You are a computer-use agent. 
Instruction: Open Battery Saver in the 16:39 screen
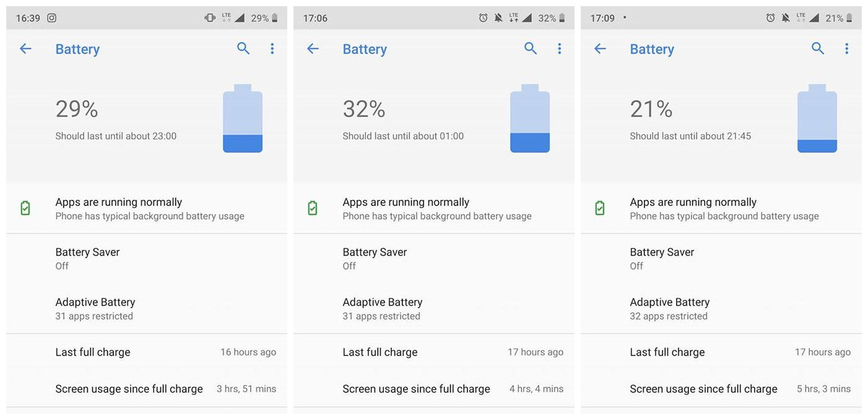click(147, 259)
